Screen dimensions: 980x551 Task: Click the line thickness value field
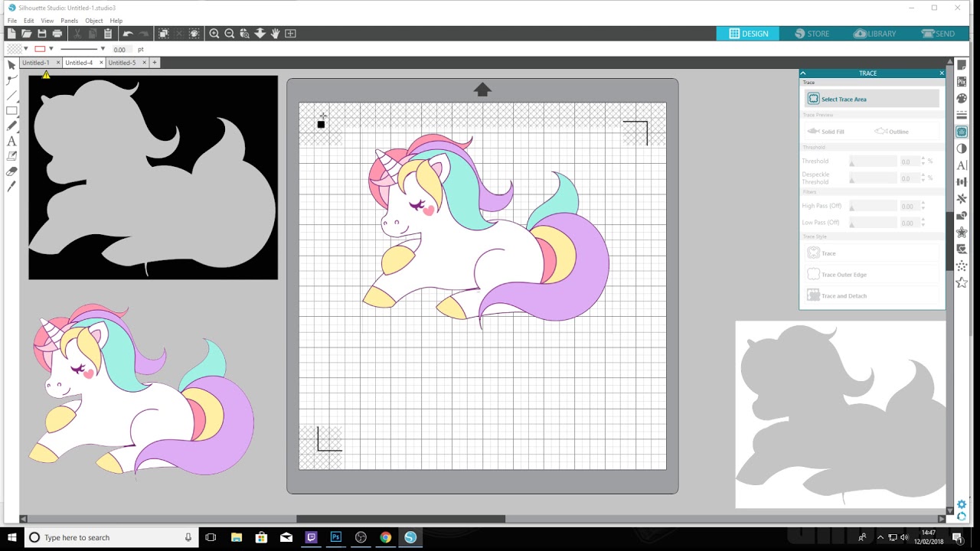pos(122,49)
